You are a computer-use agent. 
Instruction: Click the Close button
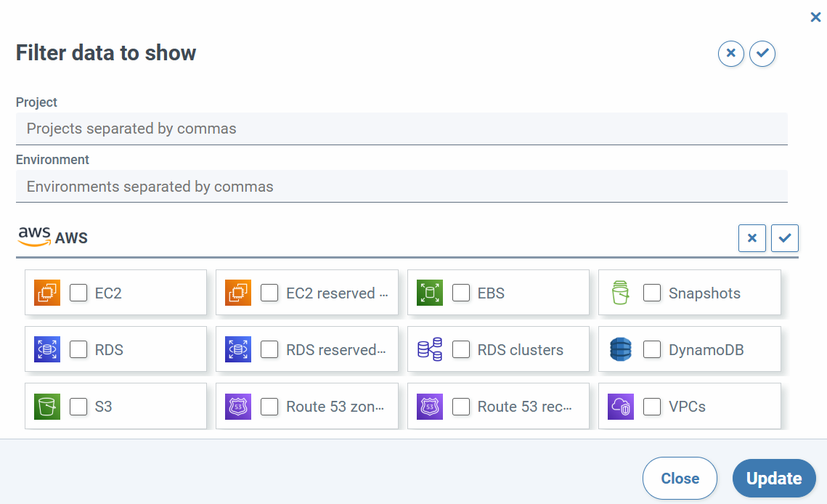pos(680,478)
